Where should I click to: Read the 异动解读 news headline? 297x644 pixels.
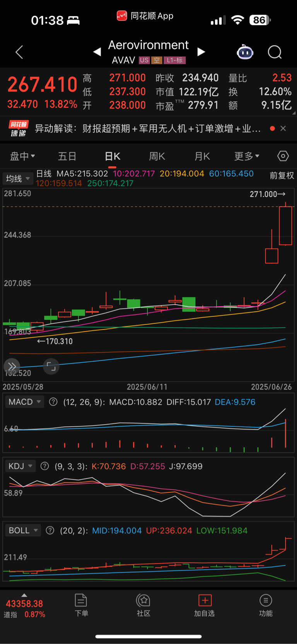click(148, 128)
